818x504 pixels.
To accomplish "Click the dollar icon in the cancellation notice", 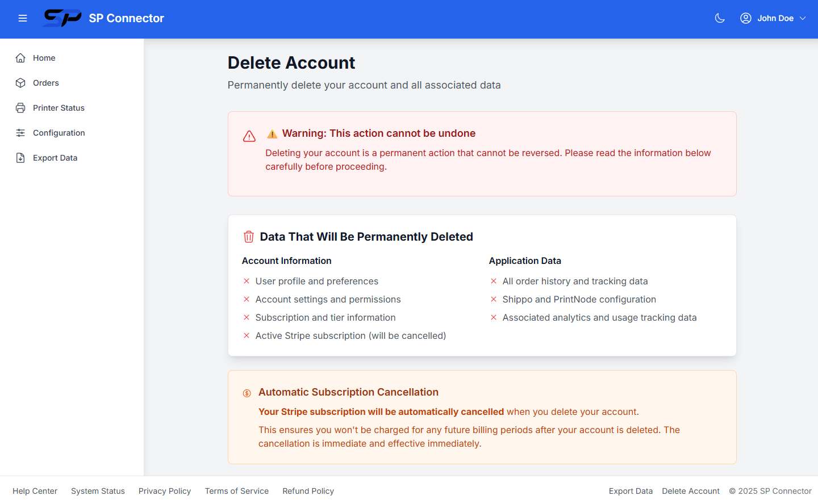I will [x=247, y=392].
